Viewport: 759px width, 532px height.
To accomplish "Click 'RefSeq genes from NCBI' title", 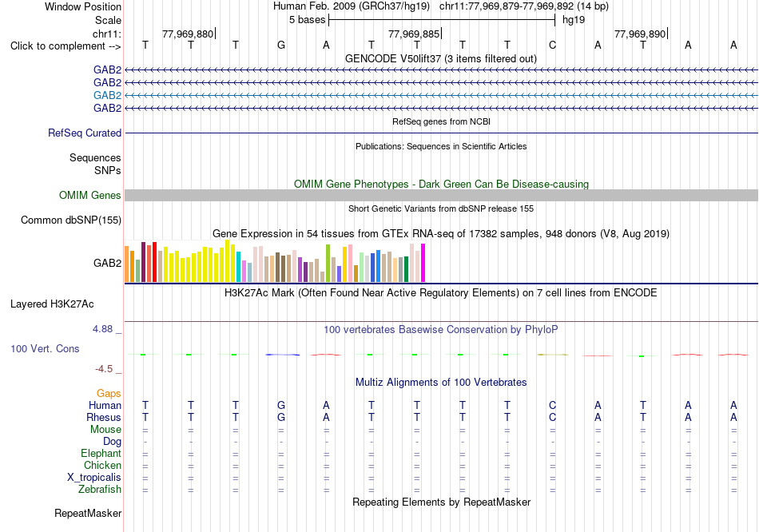I will coord(442,122).
